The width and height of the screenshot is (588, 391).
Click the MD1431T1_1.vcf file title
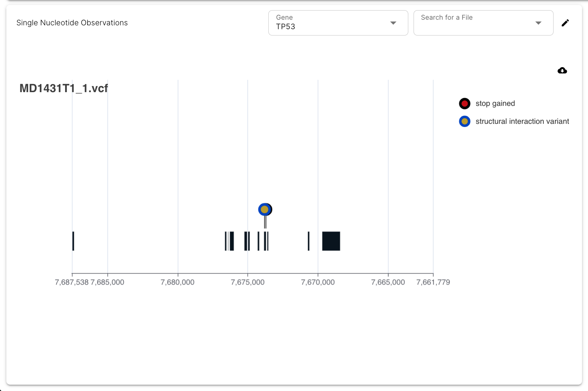click(x=64, y=88)
